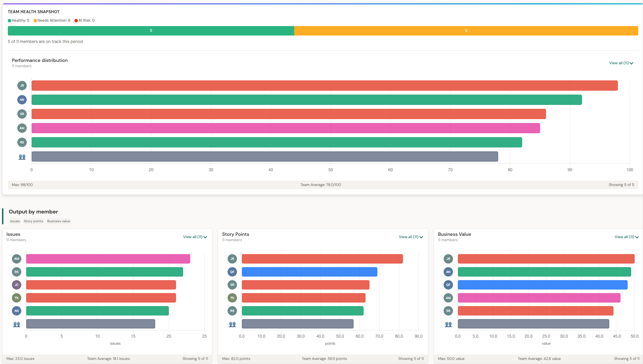Expand View all members in Performance distribution
The height and width of the screenshot is (364, 643).
click(620, 63)
